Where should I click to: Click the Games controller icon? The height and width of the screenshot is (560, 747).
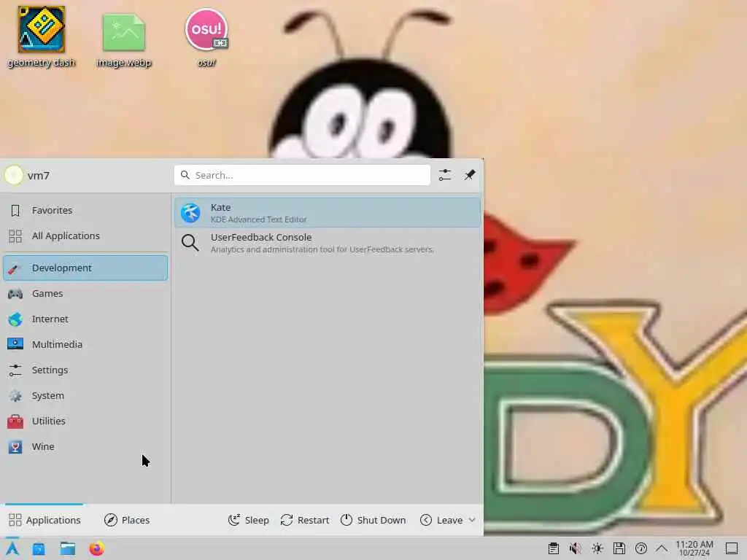pos(15,293)
